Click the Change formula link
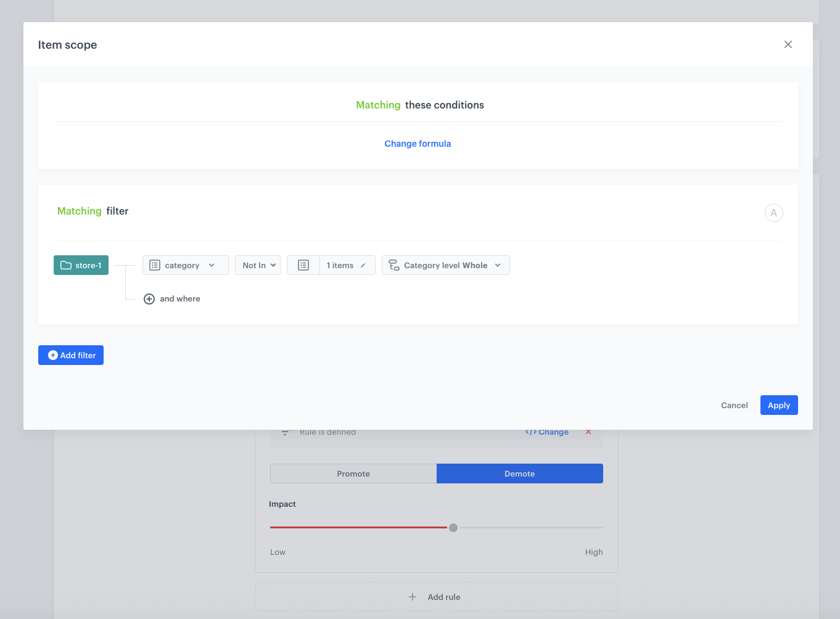Image resolution: width=840 pixels, height=619 pixels. click(x=418, y=144)
